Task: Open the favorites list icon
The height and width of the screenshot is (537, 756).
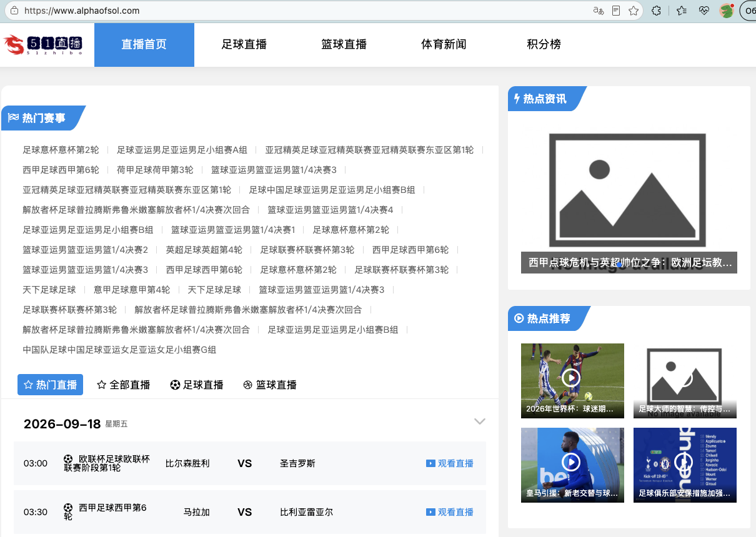Action: [681, 11]
